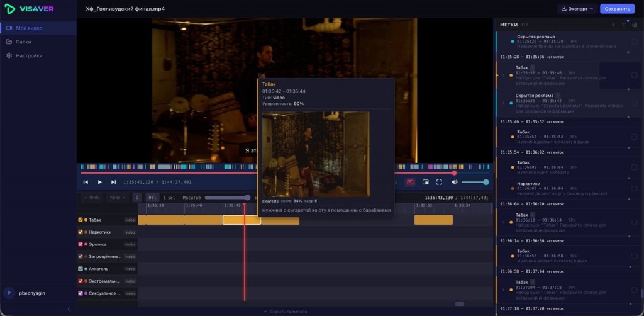Enter fullscreen video mode
The height and width of the screenshot is (316, 644).
pyautogui.click(x=439, y=182)
